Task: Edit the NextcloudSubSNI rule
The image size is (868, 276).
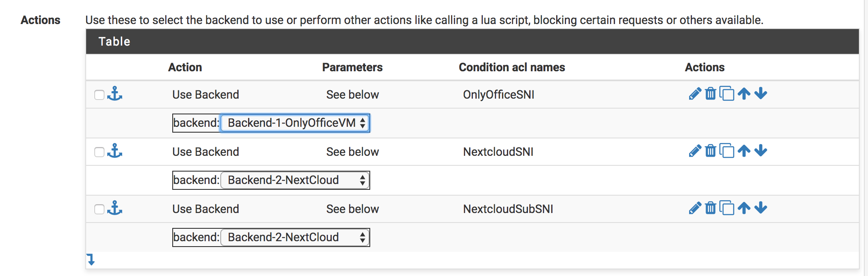Action: [695, 208]
